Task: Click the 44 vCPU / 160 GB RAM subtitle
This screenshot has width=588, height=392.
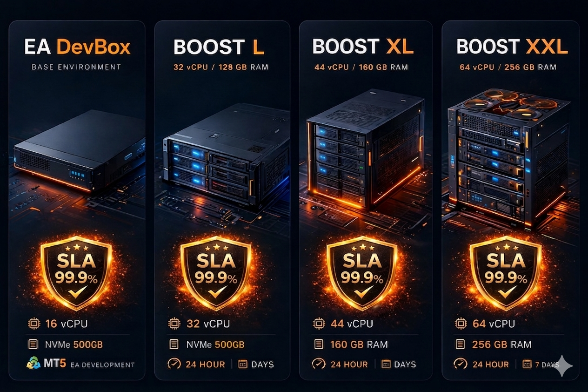Action: 361,67
